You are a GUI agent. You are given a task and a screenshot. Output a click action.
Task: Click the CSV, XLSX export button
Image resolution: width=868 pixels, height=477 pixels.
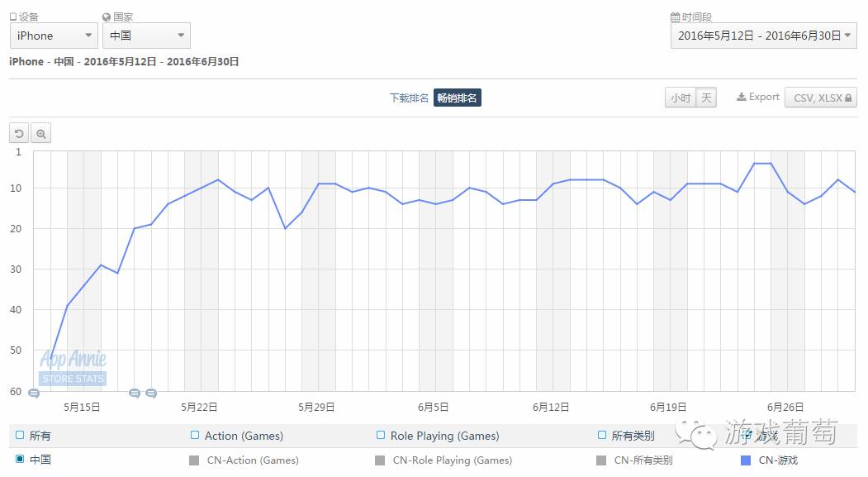click(x=821, y=98)
